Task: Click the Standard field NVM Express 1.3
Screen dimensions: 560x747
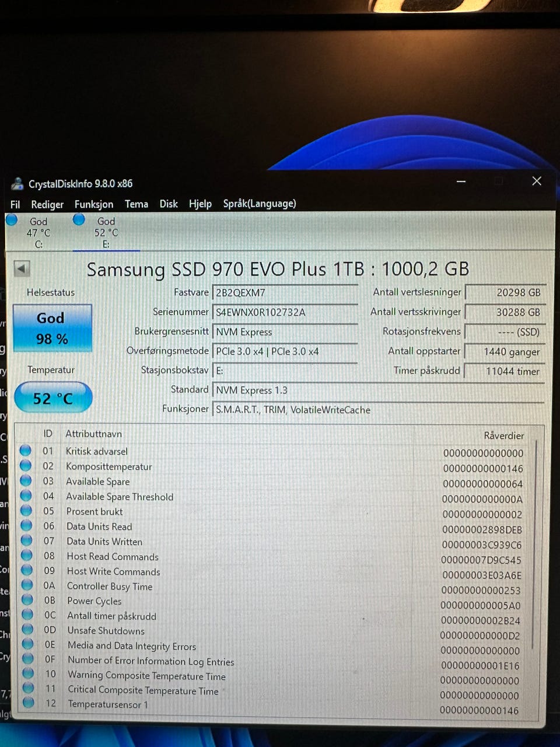Action: 378,390
